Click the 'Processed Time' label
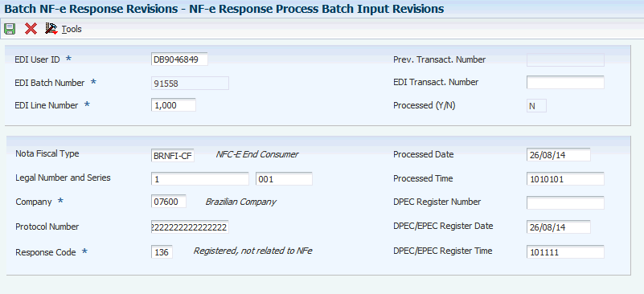This screenshot has width=644, height=294. [423, 178]
